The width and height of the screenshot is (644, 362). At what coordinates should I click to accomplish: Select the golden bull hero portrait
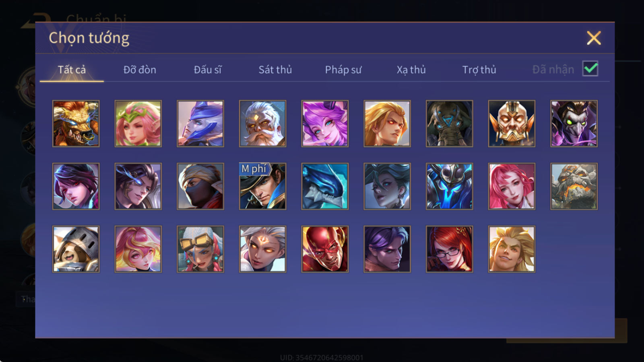(x=76, y=123)
